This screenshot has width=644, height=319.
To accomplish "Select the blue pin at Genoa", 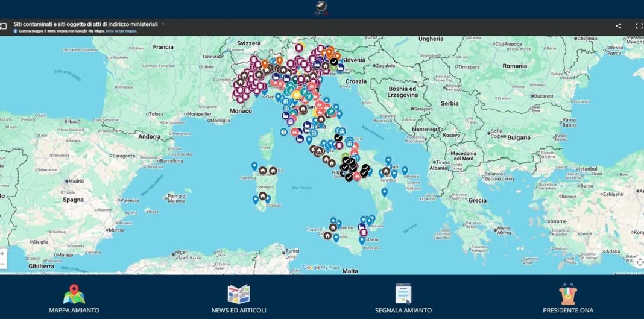I will pyautogui.click(x=278, y=97).
